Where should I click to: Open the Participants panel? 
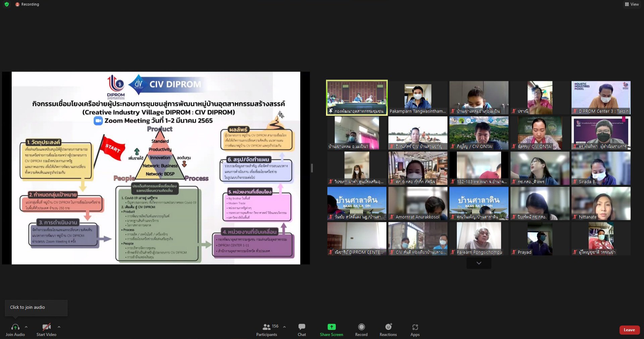click(x=267, y=330)
